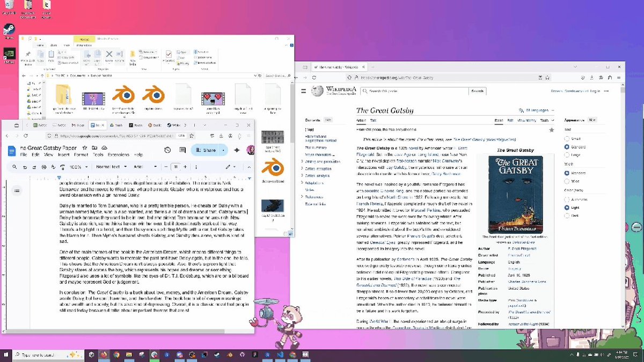Check the cloud saved status icon
This screenshot has width=644, height=362.
click(x=104, y=148)
